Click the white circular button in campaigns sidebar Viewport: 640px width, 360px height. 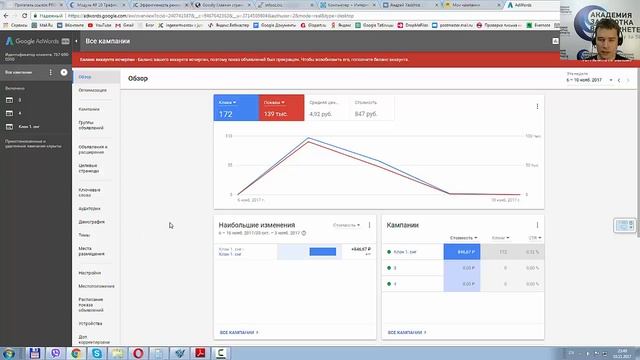pos(64,72)
